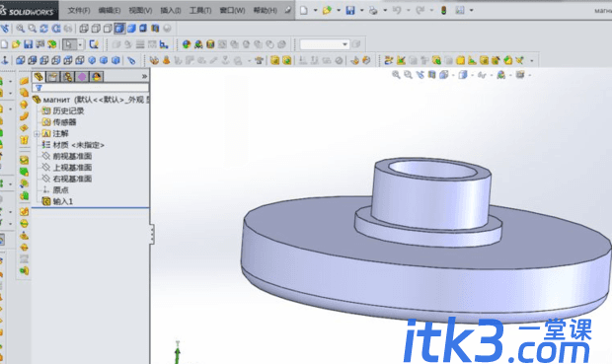Expand the 注解 tree node
Image resolution: width=612 pixels, height=364 pixels.
coord(37,134)
